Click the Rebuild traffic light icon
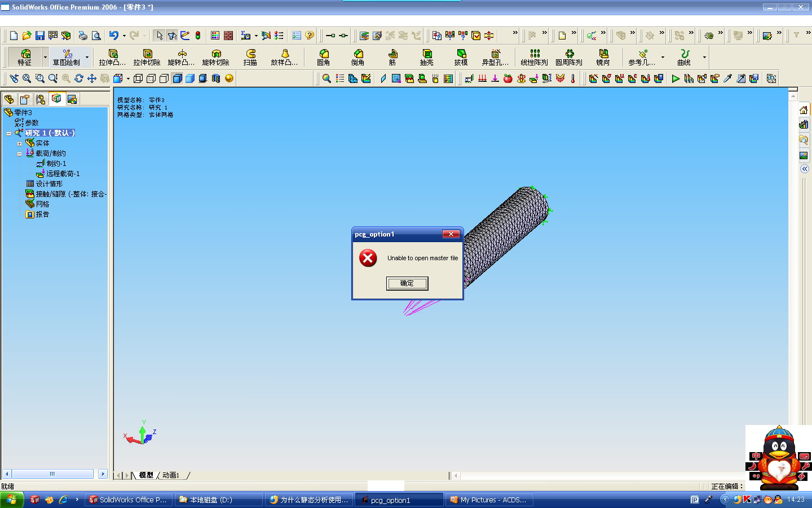The width and height of the screenshot is (812, 508). pyautogui.click(x=198, y=36)
